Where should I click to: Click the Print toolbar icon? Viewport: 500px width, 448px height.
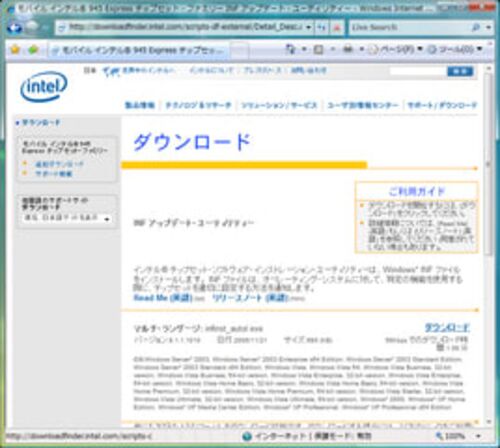(348, 50)
